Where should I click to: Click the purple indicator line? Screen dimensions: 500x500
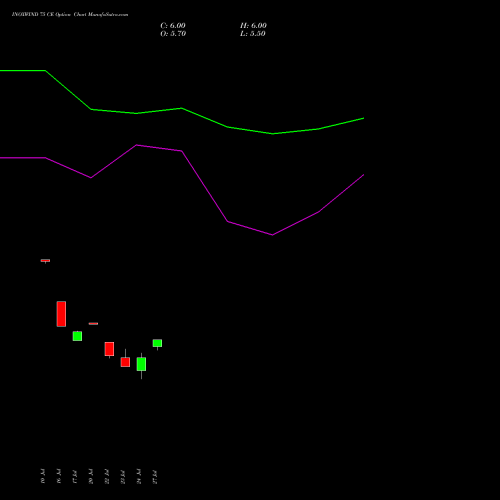click(182, 151)
